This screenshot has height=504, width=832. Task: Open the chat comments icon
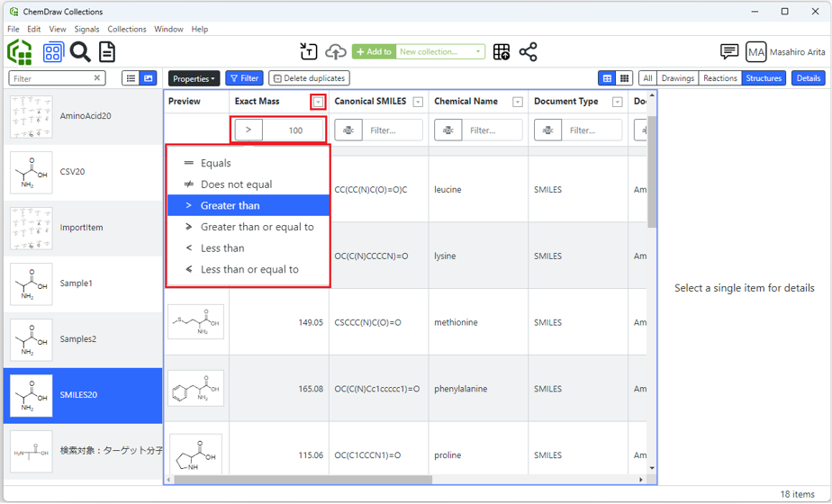pos(729,52)
